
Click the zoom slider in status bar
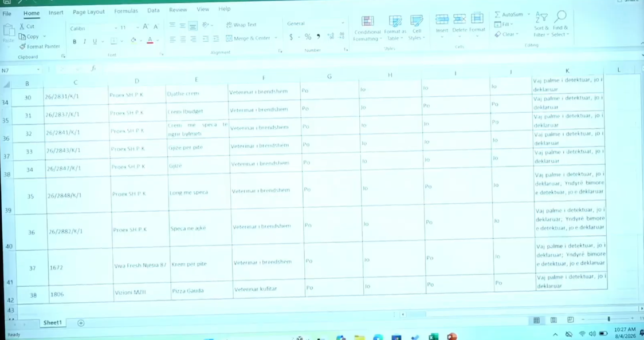(x=608, y=319)
